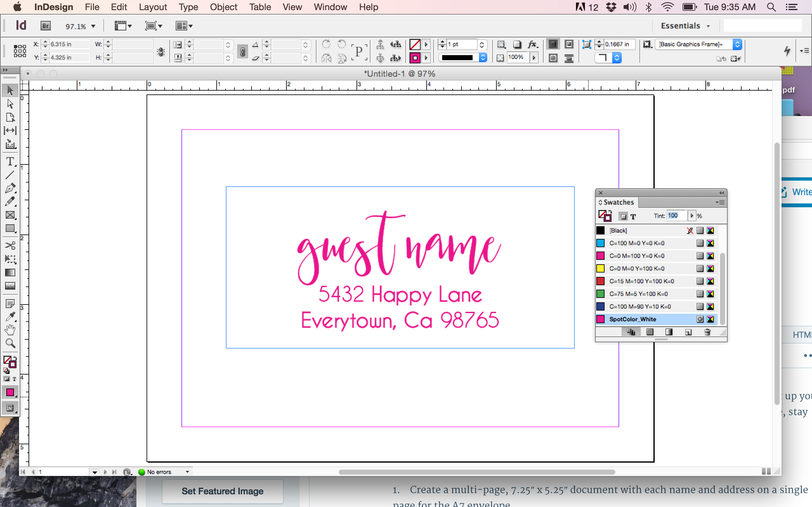
Task: Delete swatch using trash icon
Action: click(x=707, y=332)
